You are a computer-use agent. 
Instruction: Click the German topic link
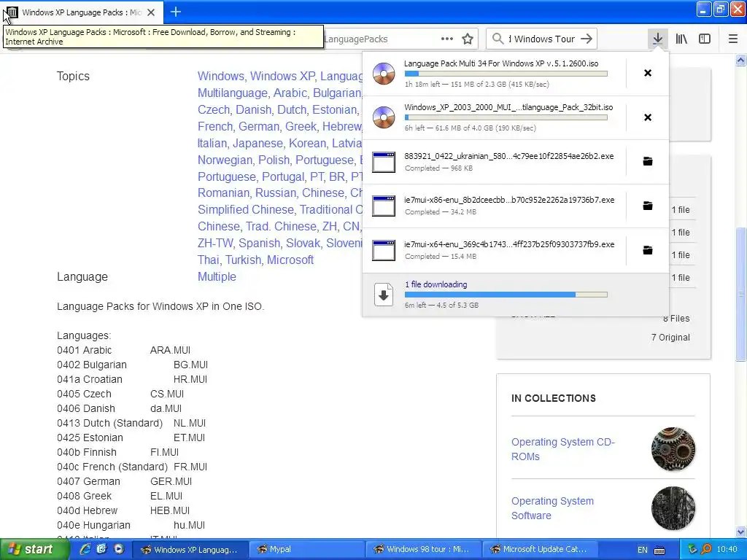(259, 126)
